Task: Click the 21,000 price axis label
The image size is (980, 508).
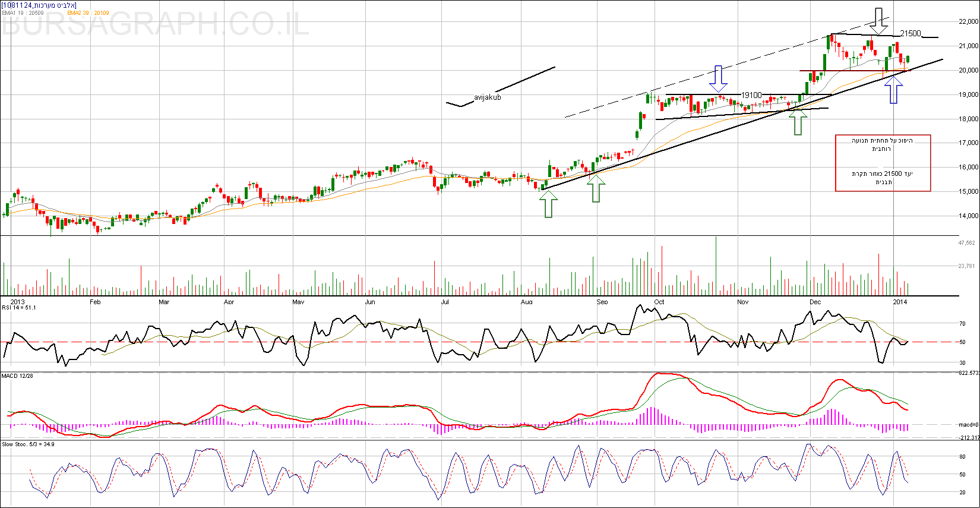Action: [968, 46]
